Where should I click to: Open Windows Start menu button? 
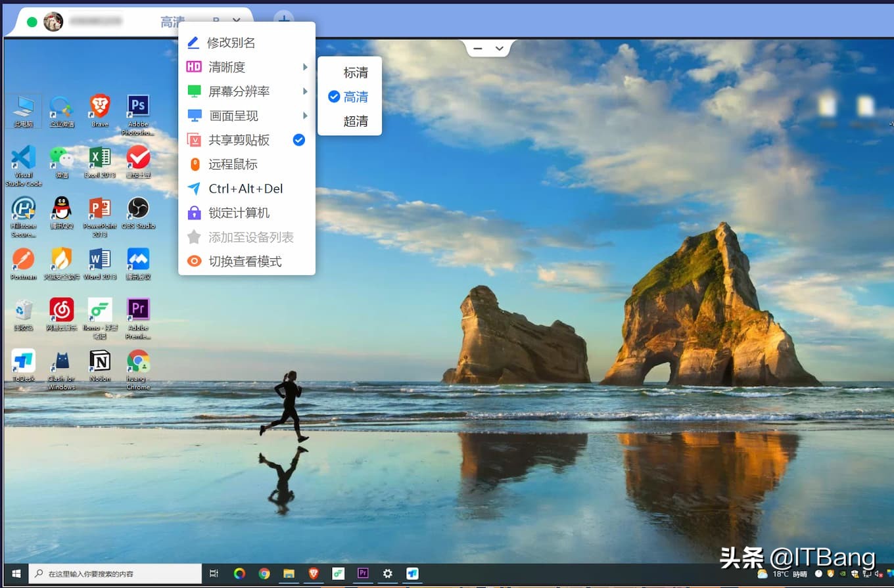15,574
